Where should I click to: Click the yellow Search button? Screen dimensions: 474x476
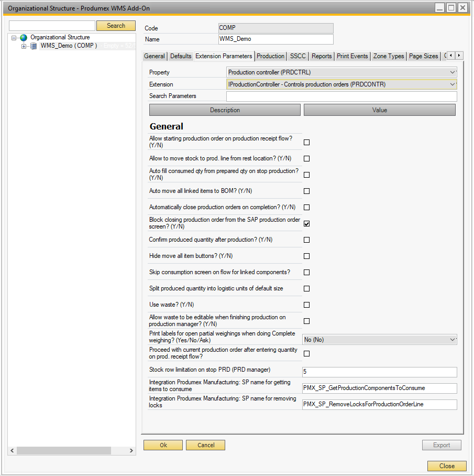pos(116,26)
